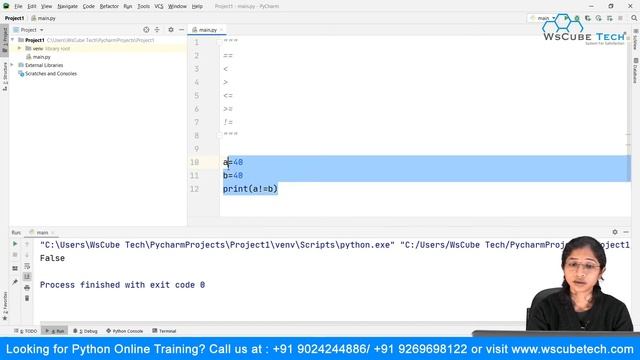The image size is (640, 360).
Task: Click main.py breadcrumb in navigation bar
Action: 44,18
